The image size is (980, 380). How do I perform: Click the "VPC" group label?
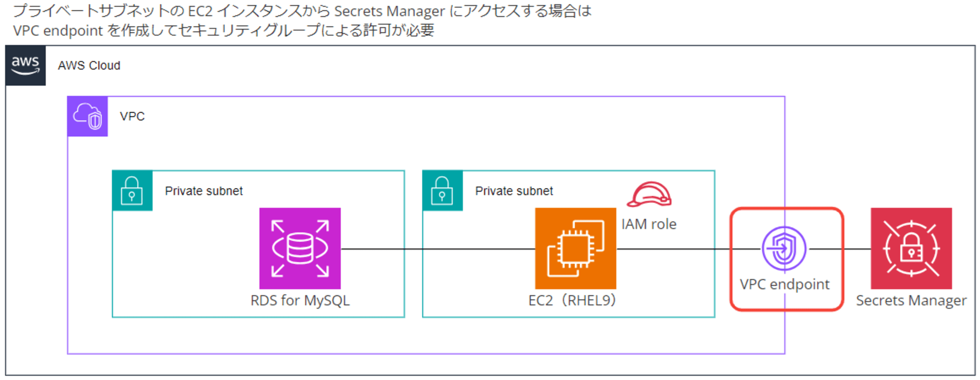(132, 117)
